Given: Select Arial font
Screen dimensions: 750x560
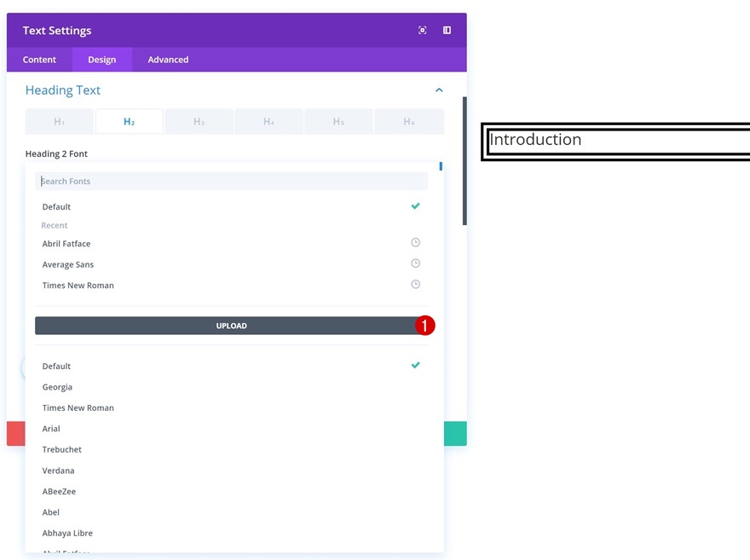Looking at the screenshot, I should tap(232, 429).
